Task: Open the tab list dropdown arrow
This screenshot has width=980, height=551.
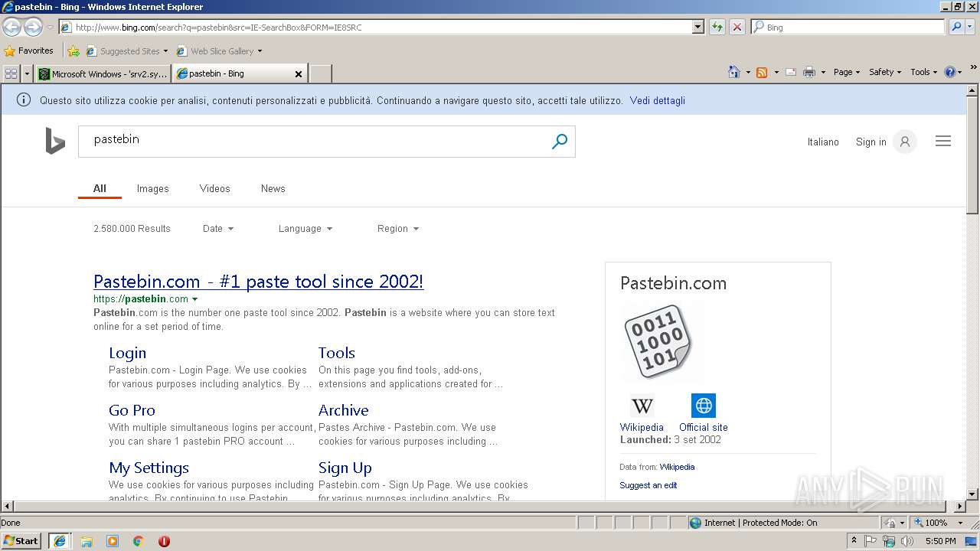Action: click(28, 73)
